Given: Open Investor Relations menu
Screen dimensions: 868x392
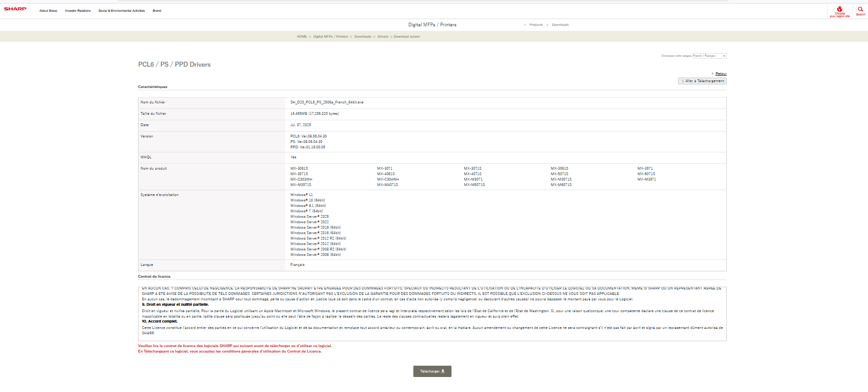Looking at the screenshot, I should 78,11.
